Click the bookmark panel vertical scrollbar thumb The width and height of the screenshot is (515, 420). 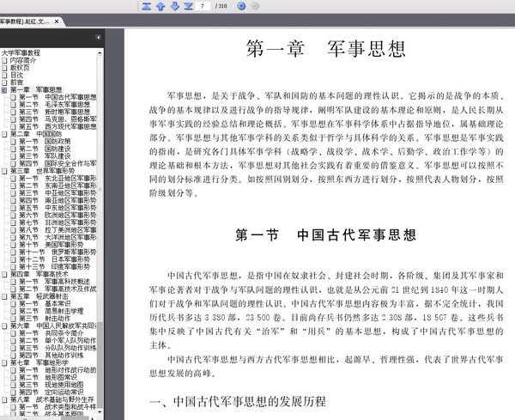click(x=100, y=364)
